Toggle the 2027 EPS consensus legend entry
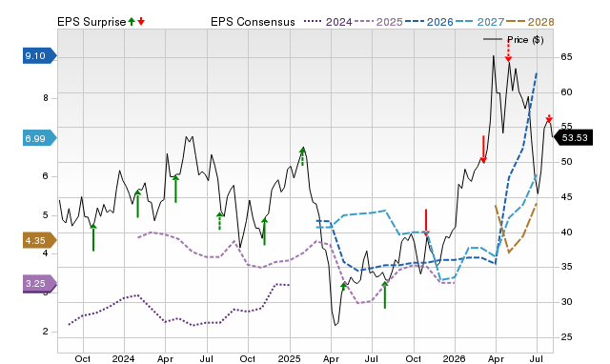Image resolution: width=610 pixels, height=364 pixels. (479, 22)
